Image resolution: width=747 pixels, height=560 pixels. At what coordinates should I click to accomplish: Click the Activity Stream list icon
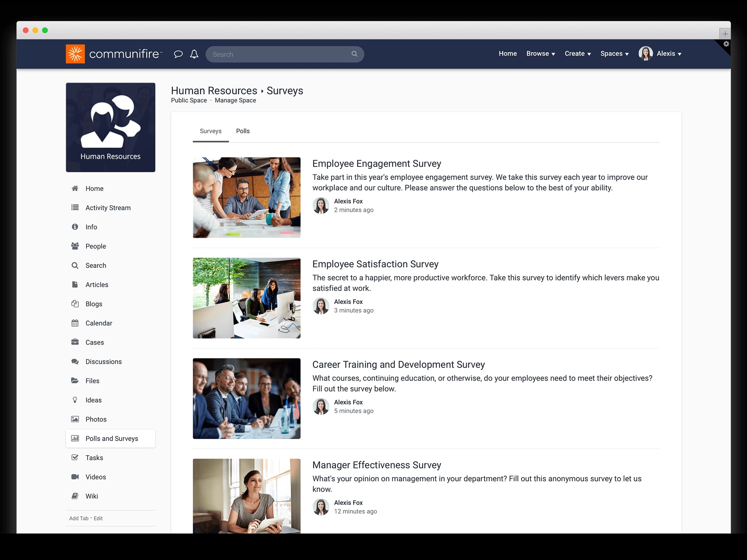coord(75,208)
